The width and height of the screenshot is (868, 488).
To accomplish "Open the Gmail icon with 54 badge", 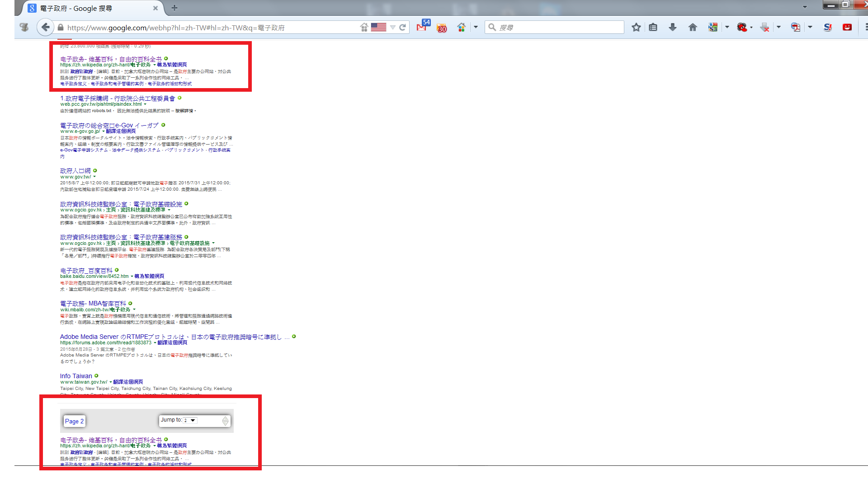I will point(421,27).
